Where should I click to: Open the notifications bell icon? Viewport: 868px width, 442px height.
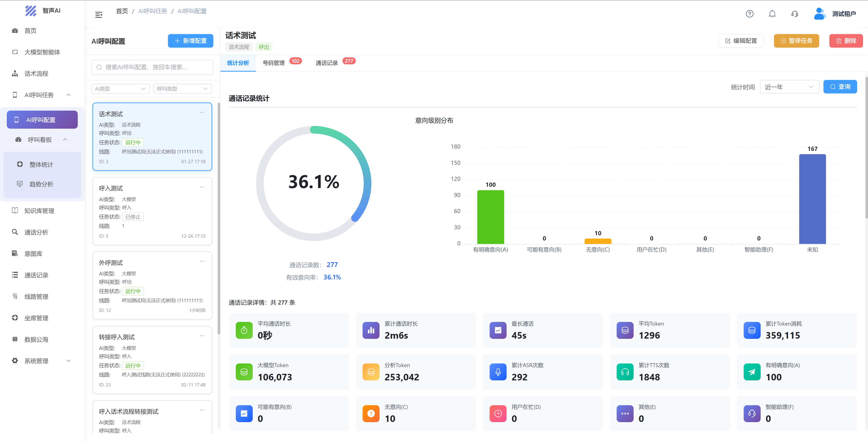click(x=772, y=14)
